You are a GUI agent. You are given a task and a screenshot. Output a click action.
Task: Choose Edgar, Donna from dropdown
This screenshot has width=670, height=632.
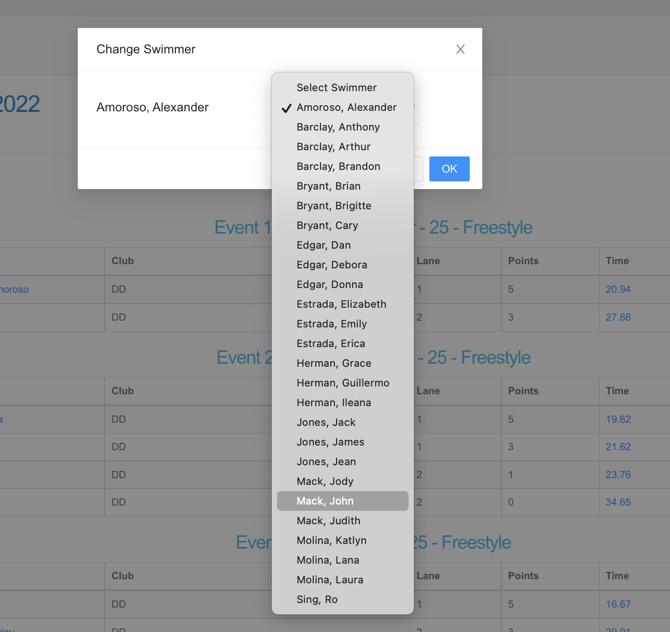pos(330,285)
